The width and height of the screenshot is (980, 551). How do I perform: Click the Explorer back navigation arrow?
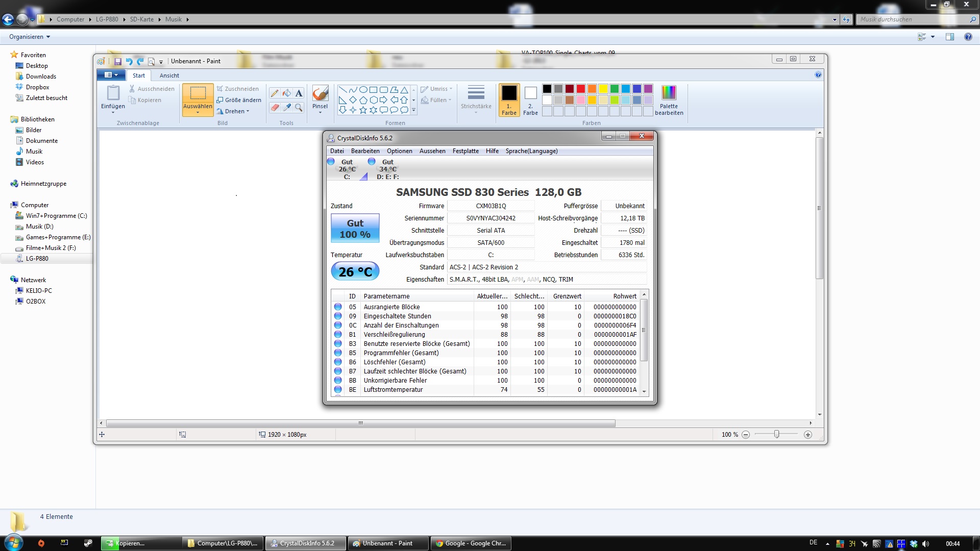(x=8, y=19)
